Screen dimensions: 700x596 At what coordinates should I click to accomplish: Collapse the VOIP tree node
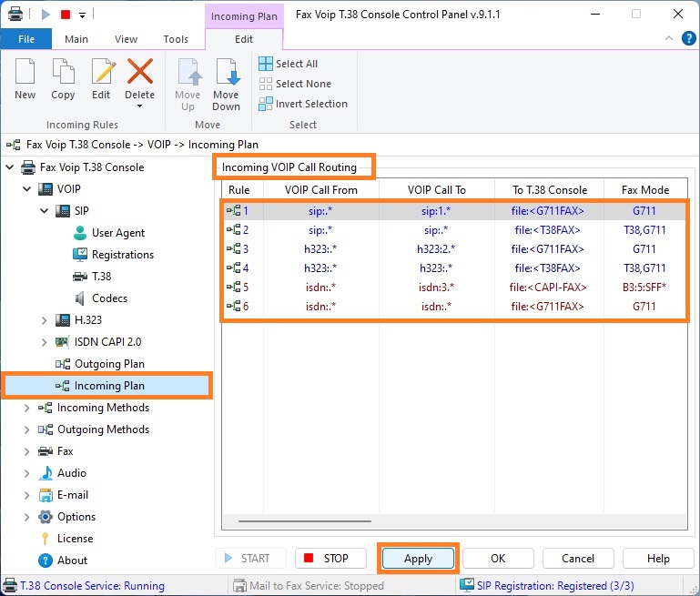(26, 189)
